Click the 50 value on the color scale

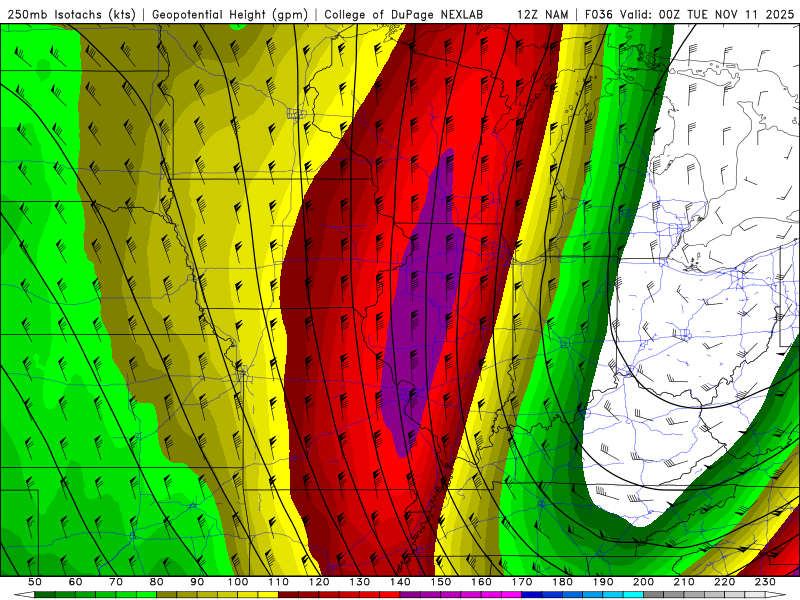(x=35, y=582)
